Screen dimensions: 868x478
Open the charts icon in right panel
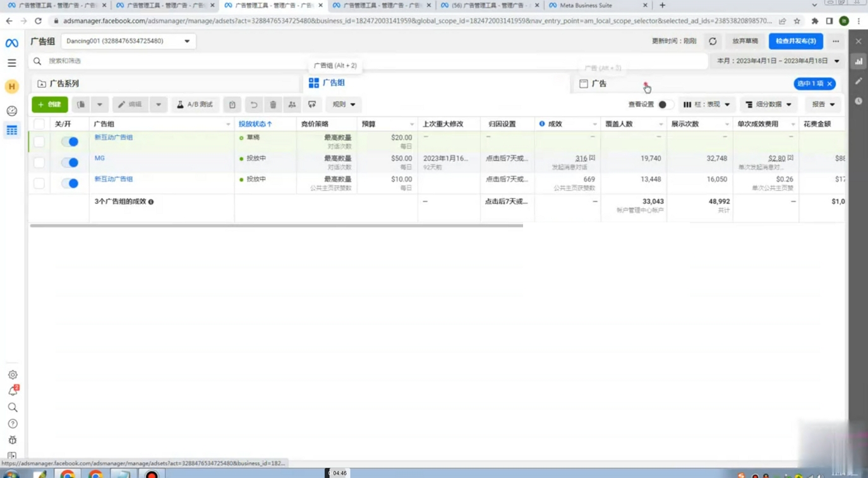coord(859,61)
